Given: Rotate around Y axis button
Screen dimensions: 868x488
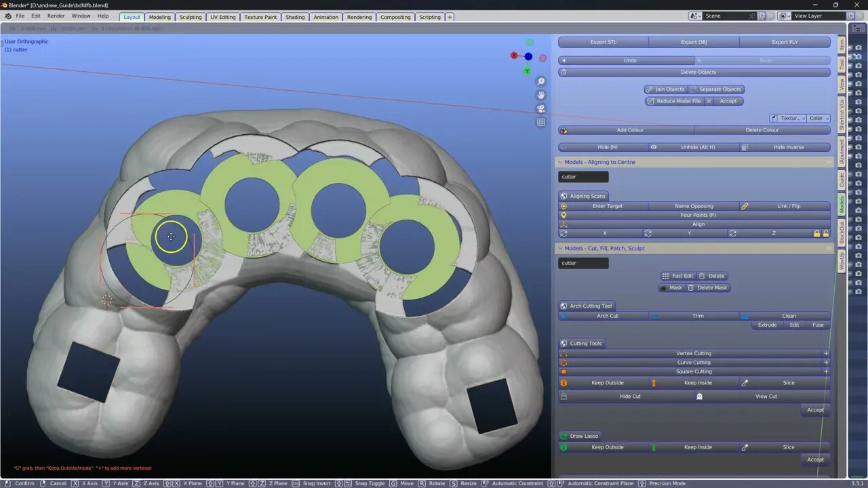Looking at the screenshot, I should click(685, 233).
